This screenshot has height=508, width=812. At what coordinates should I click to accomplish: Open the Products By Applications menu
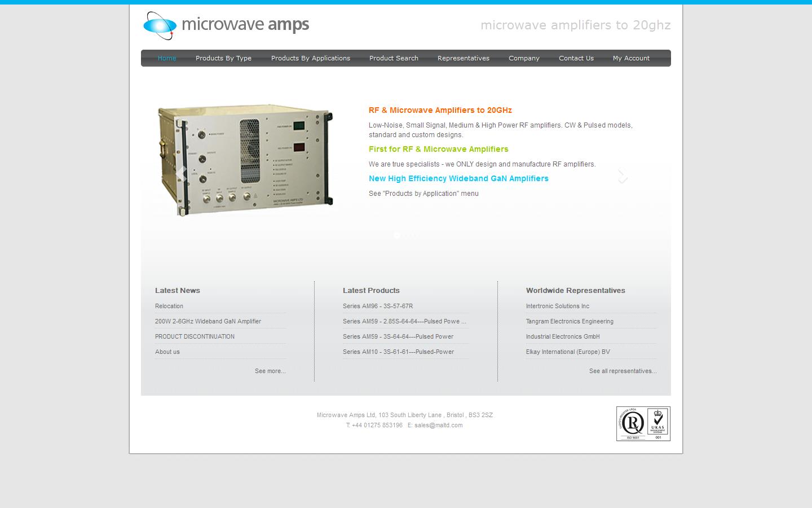[x=310, y=58]
